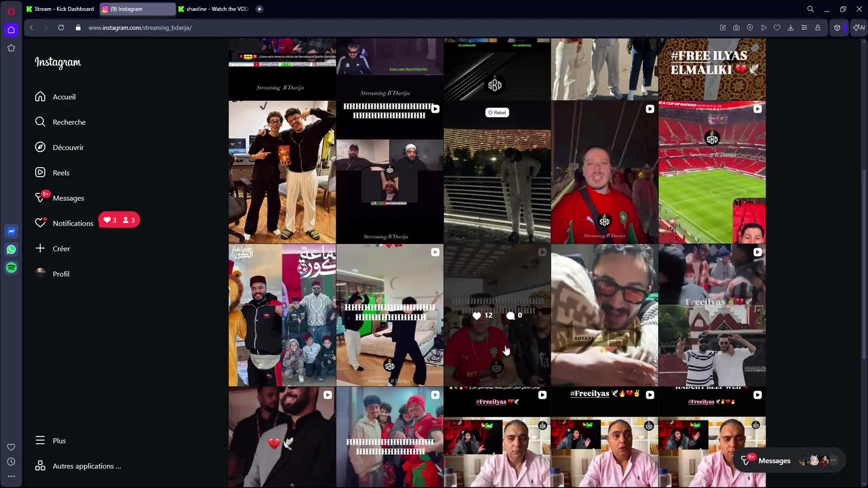Image resolution: width=868 pixels, height=488 pixels.
Task: Open the Accueil home page
Action: pyautogui.click(x=64, y=97)
